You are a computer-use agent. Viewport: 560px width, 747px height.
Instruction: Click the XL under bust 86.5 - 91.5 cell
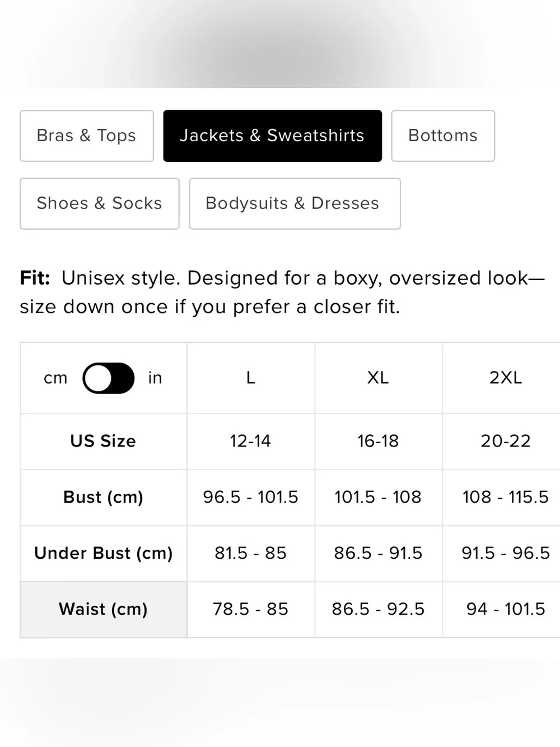point(379,554)
